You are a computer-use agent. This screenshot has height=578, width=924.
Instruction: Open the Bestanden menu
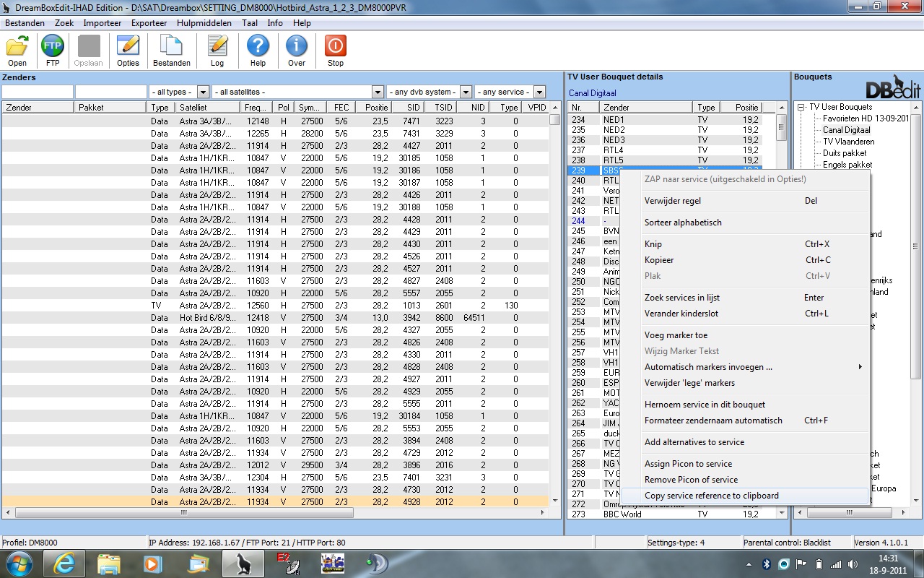click(x=25, y=23)
